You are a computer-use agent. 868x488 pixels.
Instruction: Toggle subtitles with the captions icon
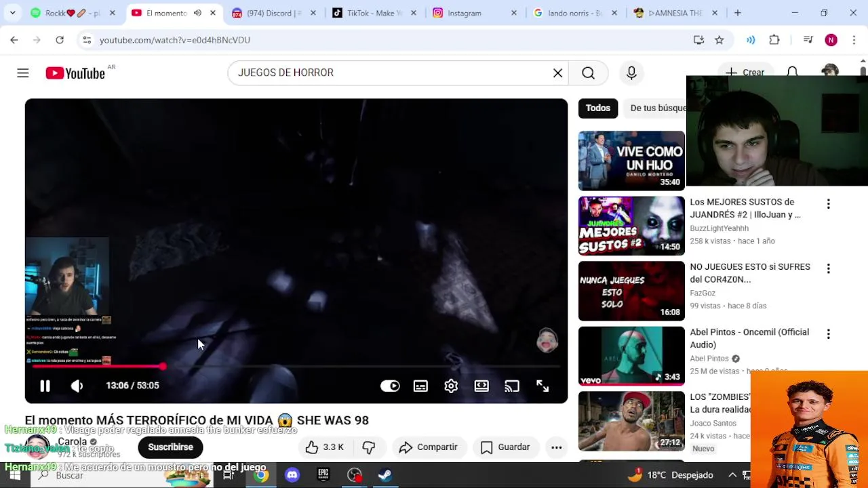[x=420, y=386]
